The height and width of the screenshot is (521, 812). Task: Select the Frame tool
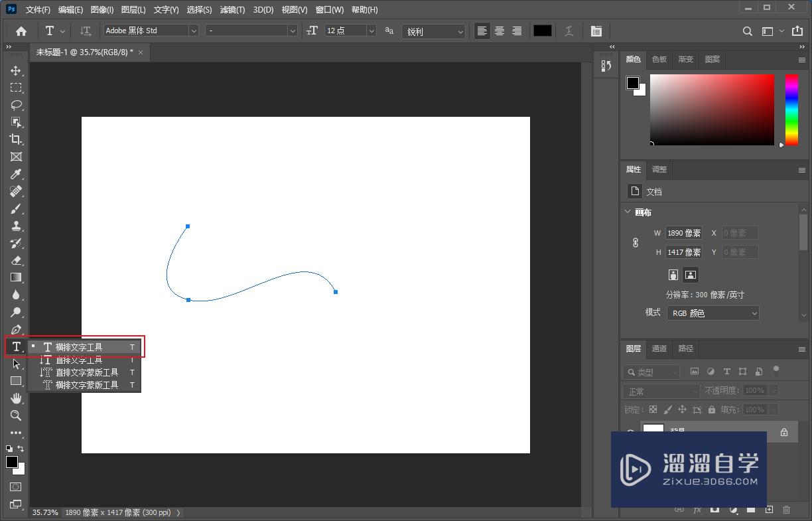[x=16, y=157]
